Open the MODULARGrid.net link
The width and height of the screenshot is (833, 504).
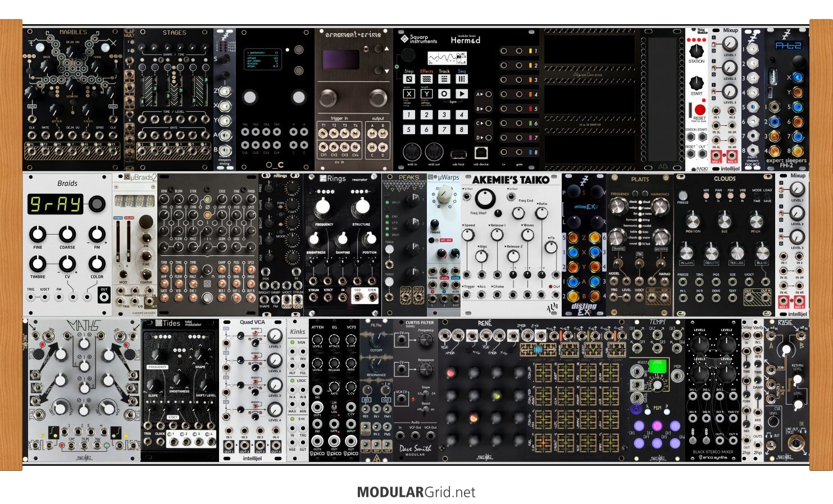[416, 492]
